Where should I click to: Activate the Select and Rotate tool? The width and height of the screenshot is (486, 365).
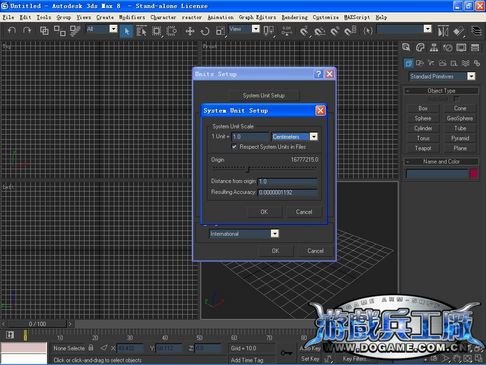[x=205, y=31]
